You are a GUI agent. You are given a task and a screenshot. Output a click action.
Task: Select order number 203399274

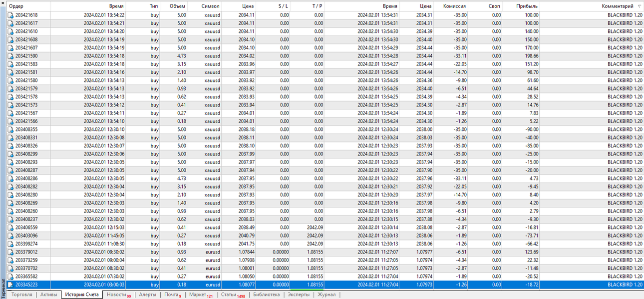click(26, 243)
